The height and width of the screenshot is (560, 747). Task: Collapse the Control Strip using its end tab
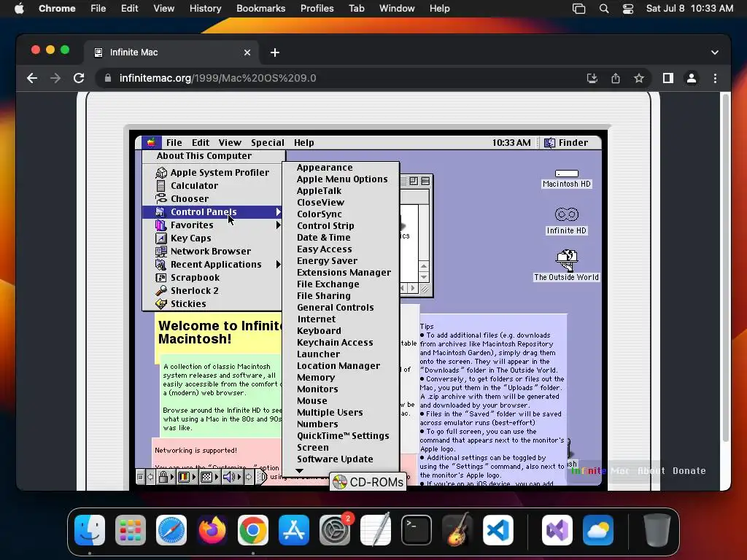[x=262, y=477]
